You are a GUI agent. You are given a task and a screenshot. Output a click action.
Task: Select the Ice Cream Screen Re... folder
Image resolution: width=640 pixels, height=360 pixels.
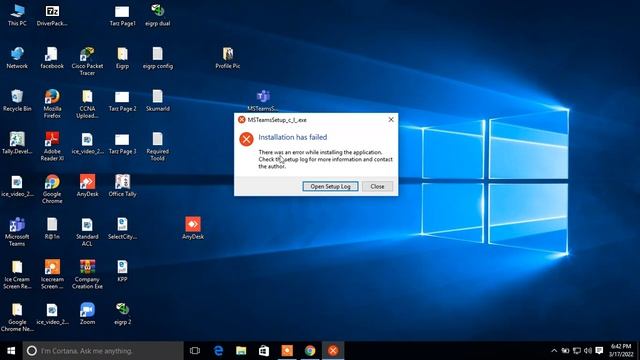(17, 275)
